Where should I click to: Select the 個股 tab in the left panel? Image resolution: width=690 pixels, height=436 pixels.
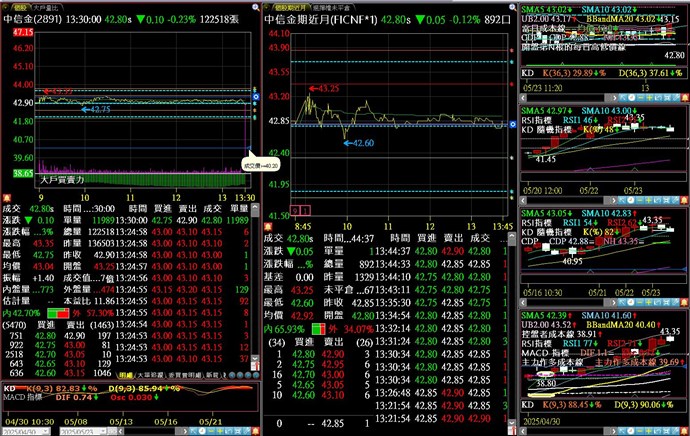tap(20, 8)
